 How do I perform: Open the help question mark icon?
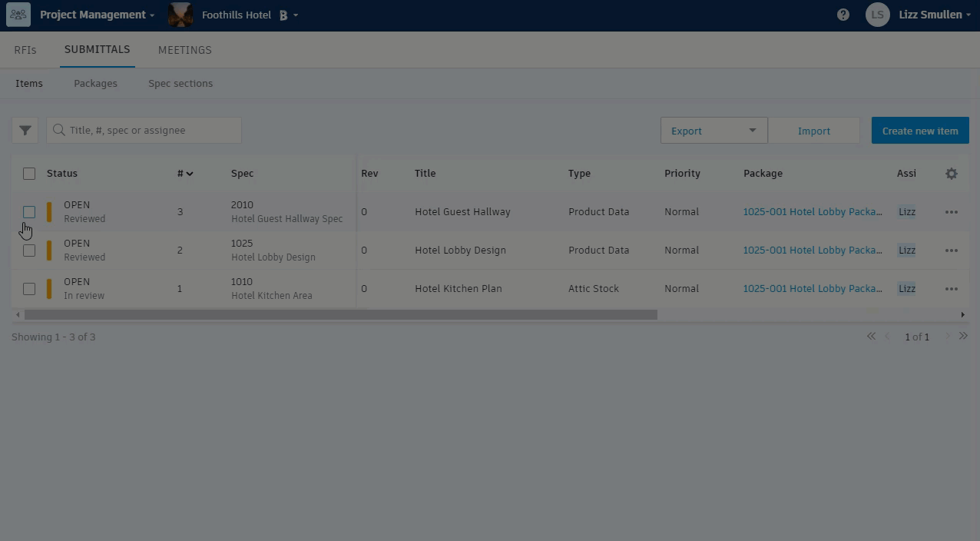(843, 15)
